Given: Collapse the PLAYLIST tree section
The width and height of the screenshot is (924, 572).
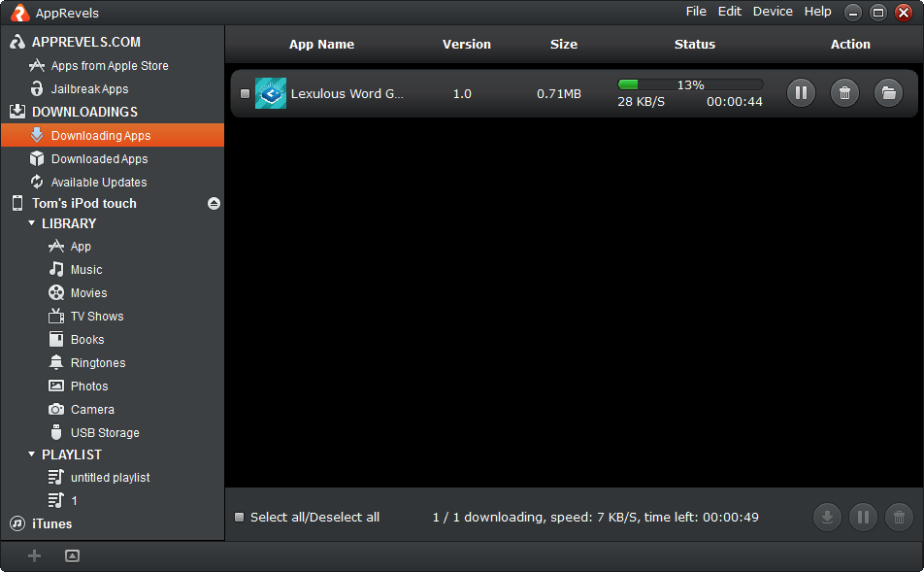Looking at the screenshot, I should 32,454.
